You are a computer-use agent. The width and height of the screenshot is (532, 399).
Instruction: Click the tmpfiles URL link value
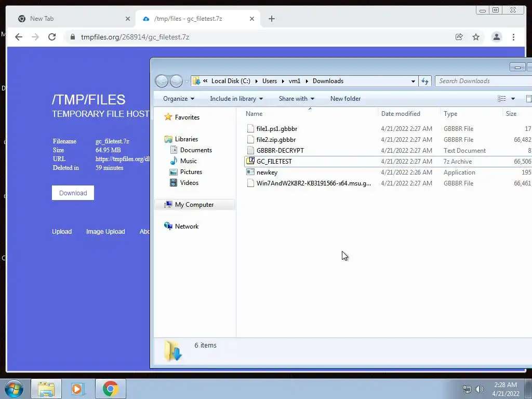coord(123,159)
